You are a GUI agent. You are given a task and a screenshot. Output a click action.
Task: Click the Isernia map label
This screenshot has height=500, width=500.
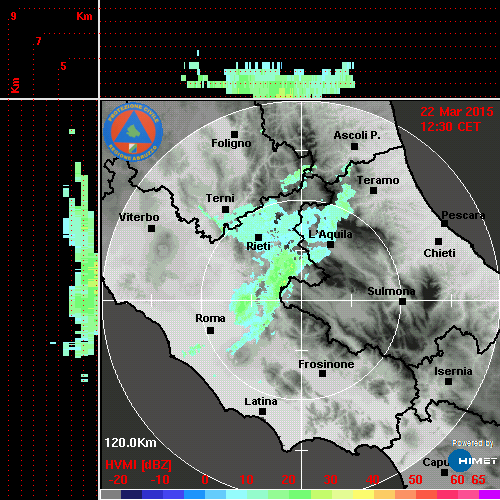point(453,371)
